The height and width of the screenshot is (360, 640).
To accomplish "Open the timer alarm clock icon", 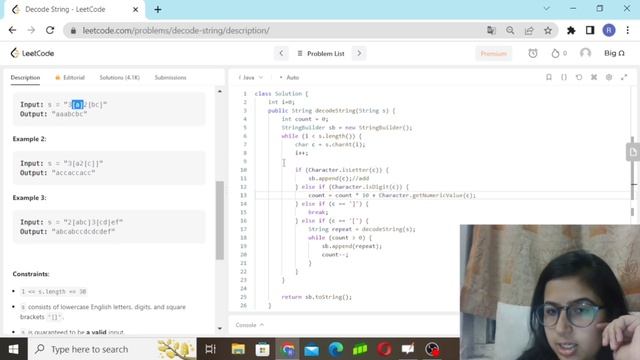I will click(x=533, y=53).
